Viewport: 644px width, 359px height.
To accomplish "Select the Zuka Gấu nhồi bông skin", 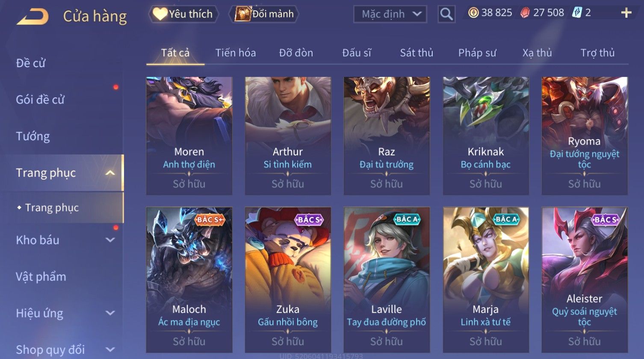I will coord(288,280).
